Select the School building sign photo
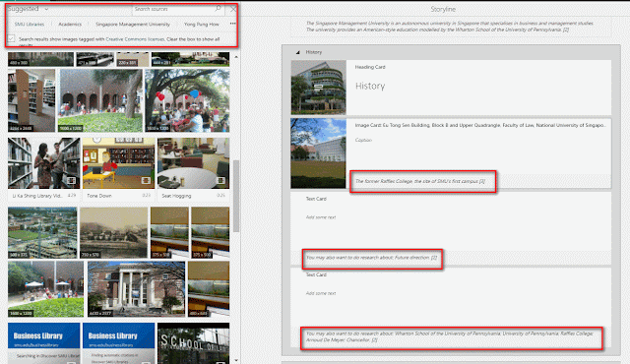 193,342
